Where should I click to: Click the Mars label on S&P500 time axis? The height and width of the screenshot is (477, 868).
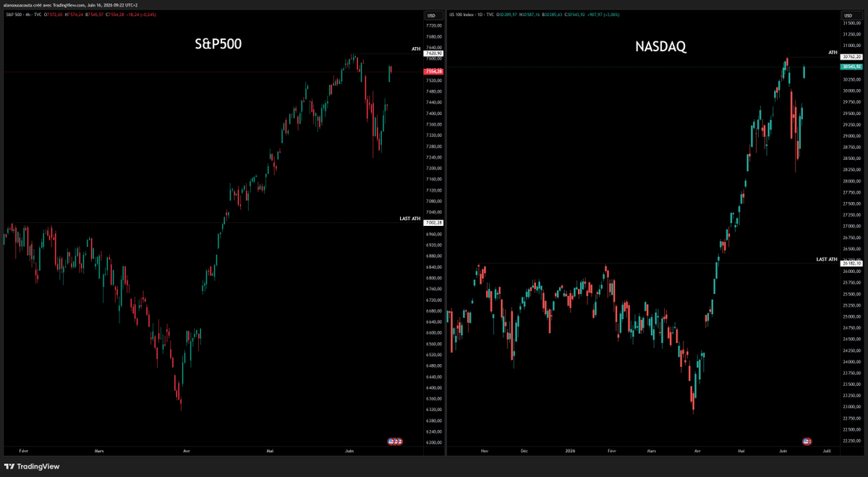coord(100,449)
